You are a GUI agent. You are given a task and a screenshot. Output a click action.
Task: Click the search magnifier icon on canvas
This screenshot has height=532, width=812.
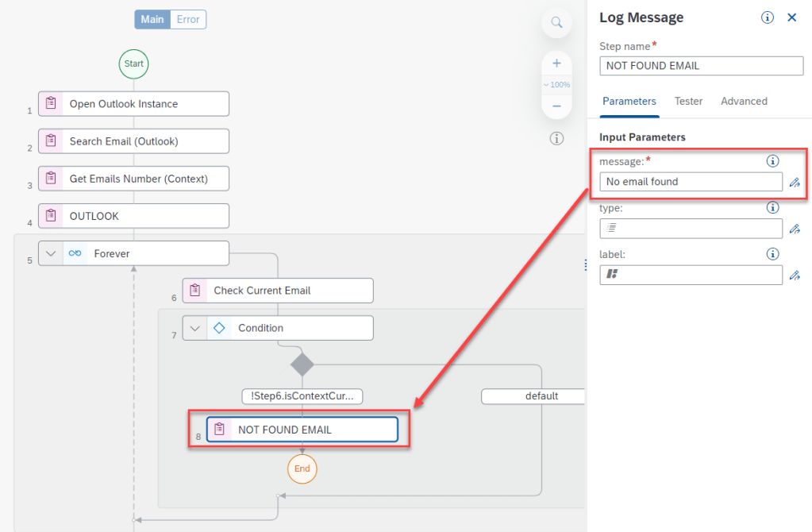(556, 22)
